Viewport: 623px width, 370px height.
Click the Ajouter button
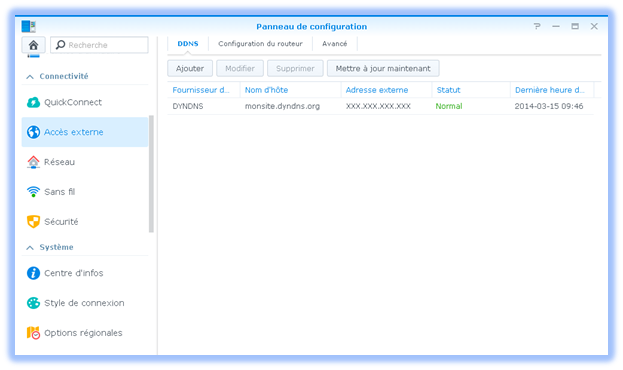point(190,68)
